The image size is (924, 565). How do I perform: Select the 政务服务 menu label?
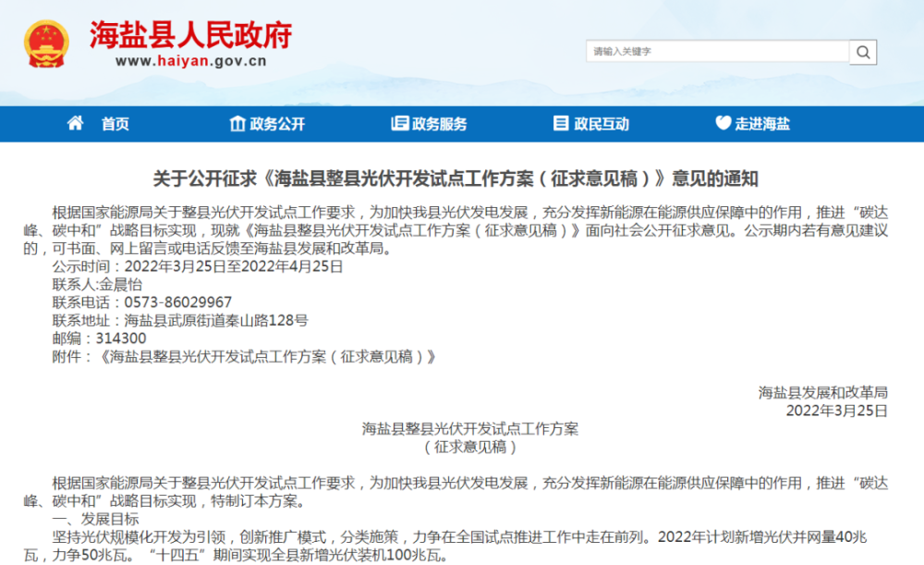(x=440, y=125)
